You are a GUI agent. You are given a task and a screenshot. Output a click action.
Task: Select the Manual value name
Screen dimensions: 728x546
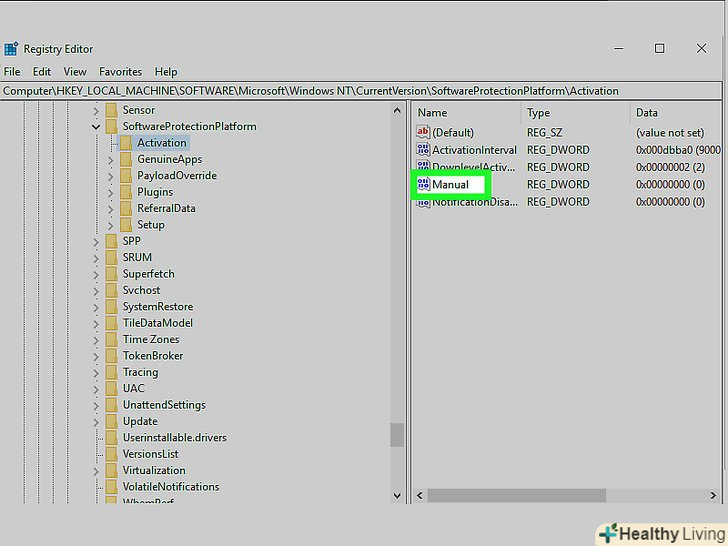click(x=450, y=185)
